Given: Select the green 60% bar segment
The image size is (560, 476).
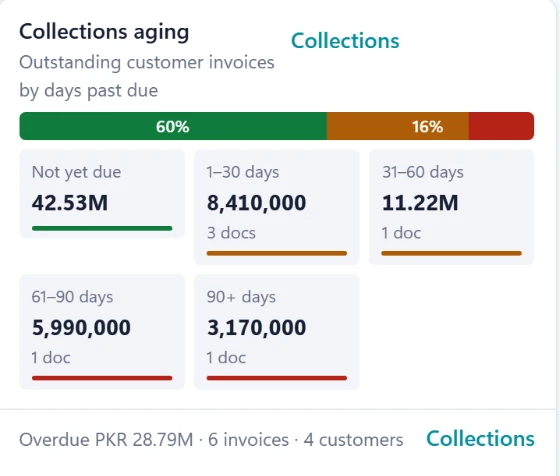Looking at the screenshot, I should [x=173, y=126].
